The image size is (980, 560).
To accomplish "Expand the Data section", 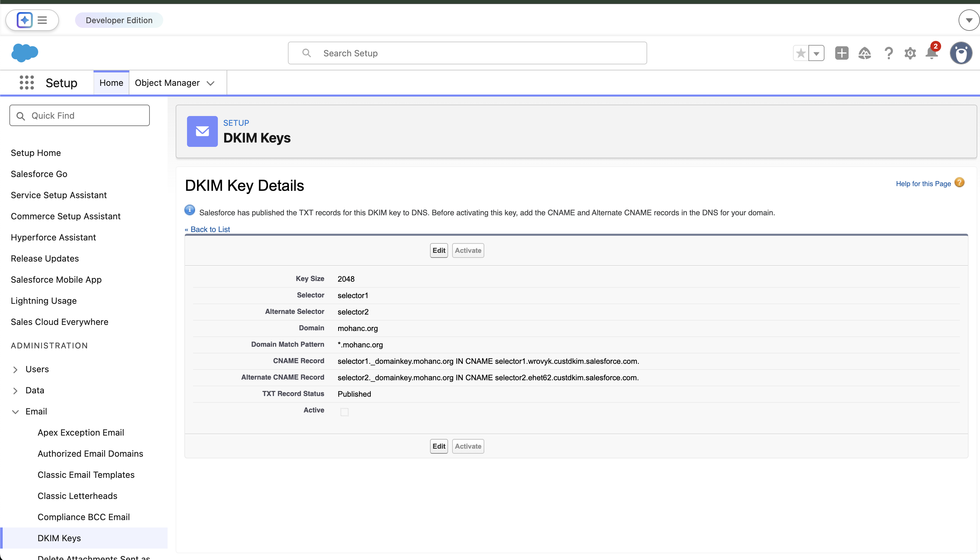I will click(x=15, y=391).
